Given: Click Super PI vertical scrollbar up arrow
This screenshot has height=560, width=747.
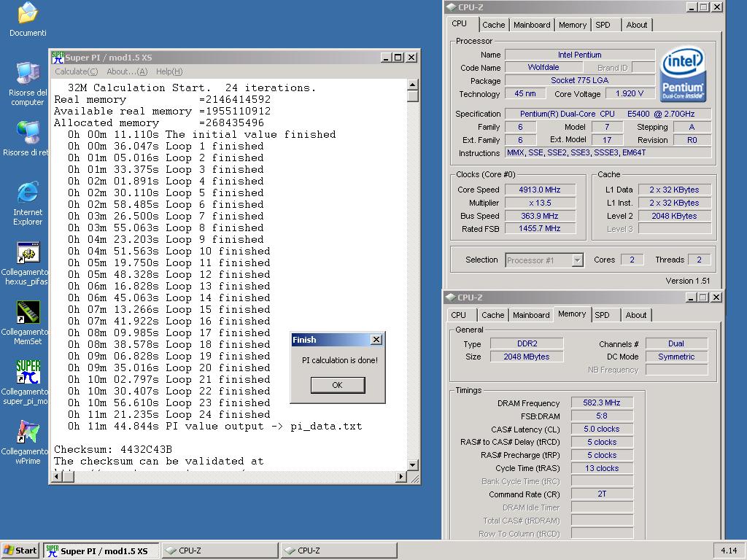Looking at the screenshot, I should [x=413, y=85].
